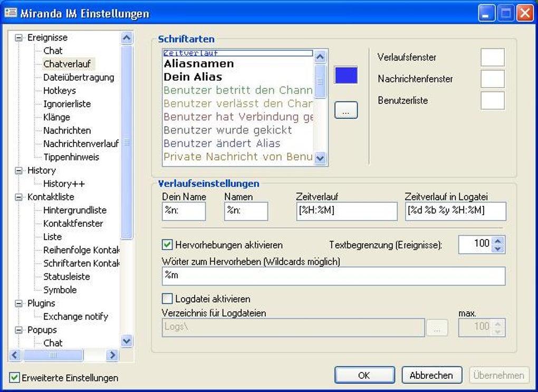Enable Logdatei aktivieren checkbox

[x=167, y=299]
